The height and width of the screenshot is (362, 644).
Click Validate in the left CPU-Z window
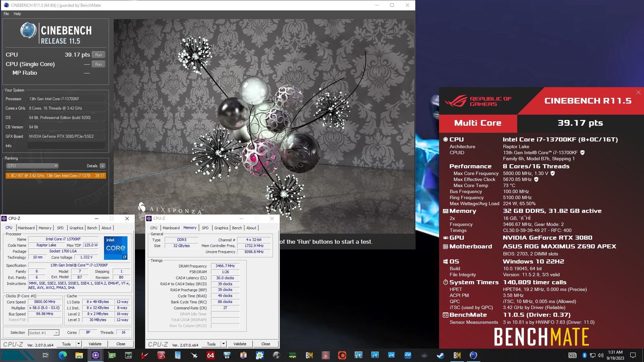(x=95, y=344)
